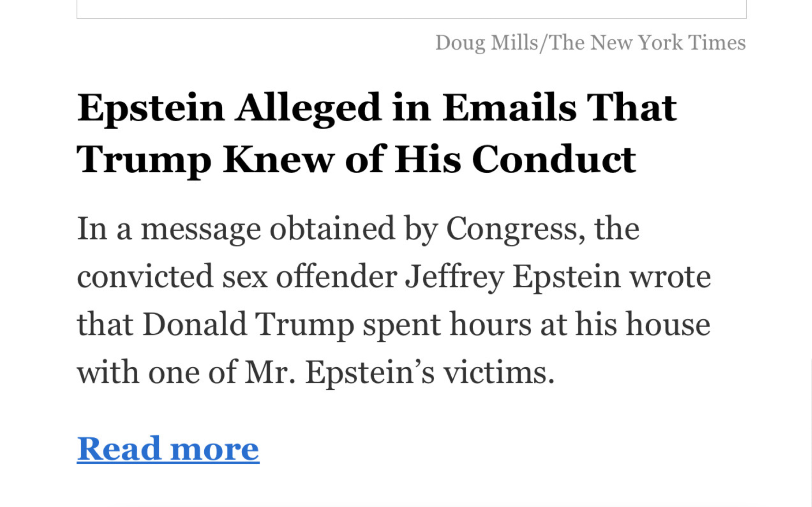Click the name "Donald Trump" in the summary
Image resolution: width=812 pixels, height=507 pixels.
click(248, 324)
